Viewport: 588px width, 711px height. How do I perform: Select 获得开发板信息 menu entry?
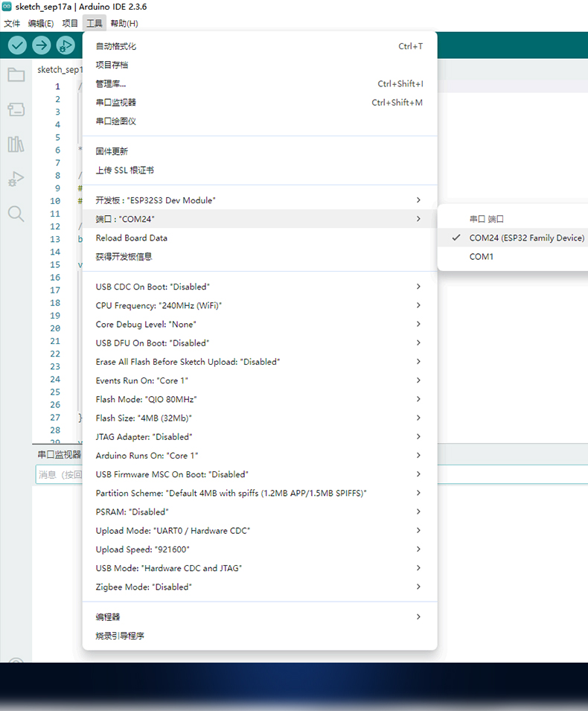pyautogui.click(x=124, y=257)
